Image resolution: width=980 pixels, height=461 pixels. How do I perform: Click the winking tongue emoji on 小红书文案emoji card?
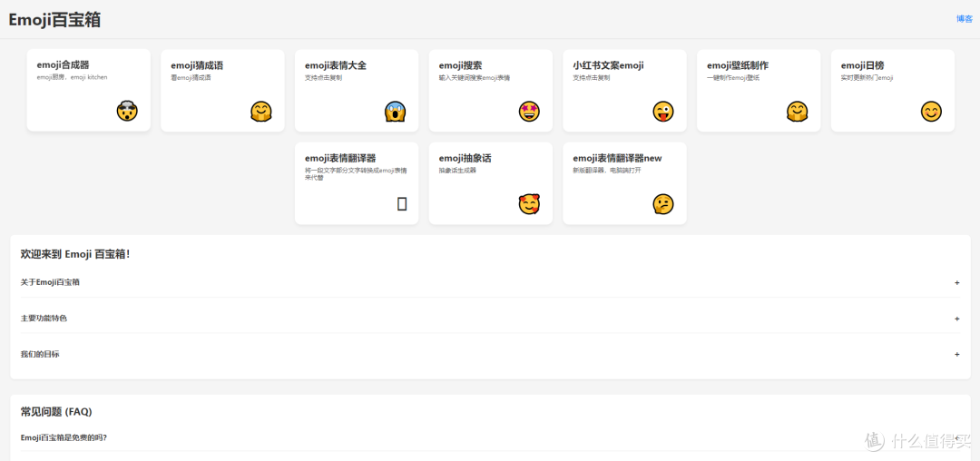pyautogui.click(x=663, y=112)
